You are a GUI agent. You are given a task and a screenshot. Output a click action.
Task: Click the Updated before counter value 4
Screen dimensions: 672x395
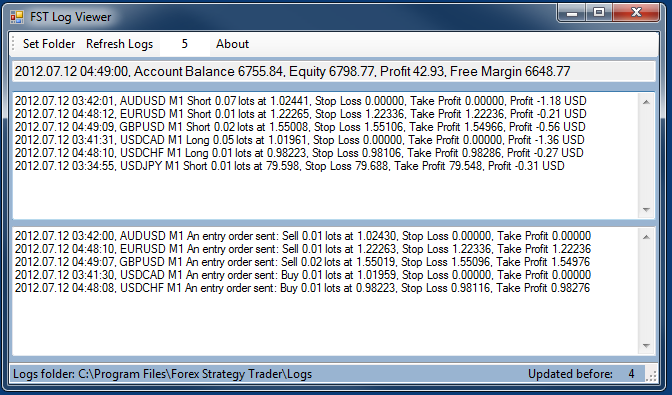click(x=631, y=374)
